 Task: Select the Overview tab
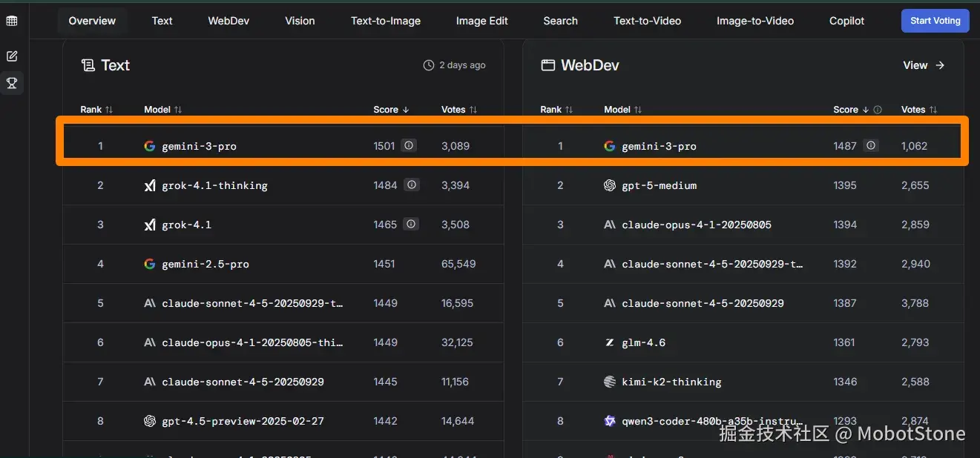pyautogui.click(x=92, y=21)
